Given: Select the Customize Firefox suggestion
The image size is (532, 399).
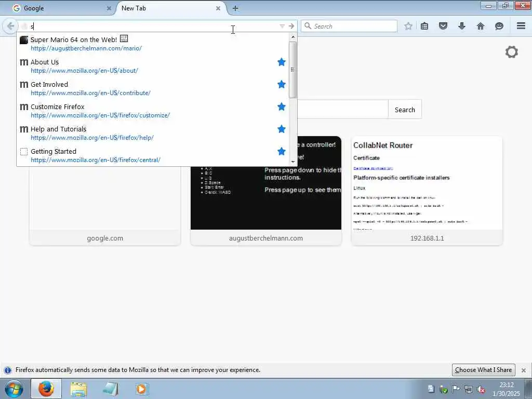Looking at the screenshot, I should point(153,111).
